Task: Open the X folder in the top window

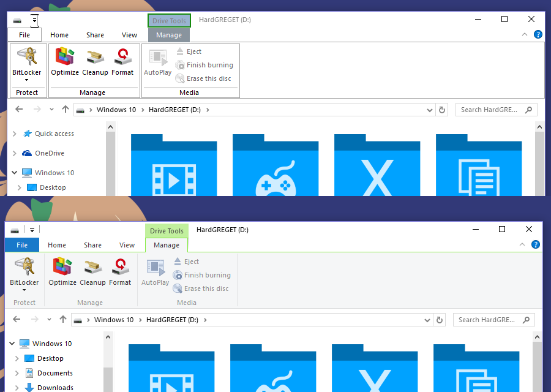Action: pyautogui.click(x=377, y=165)
